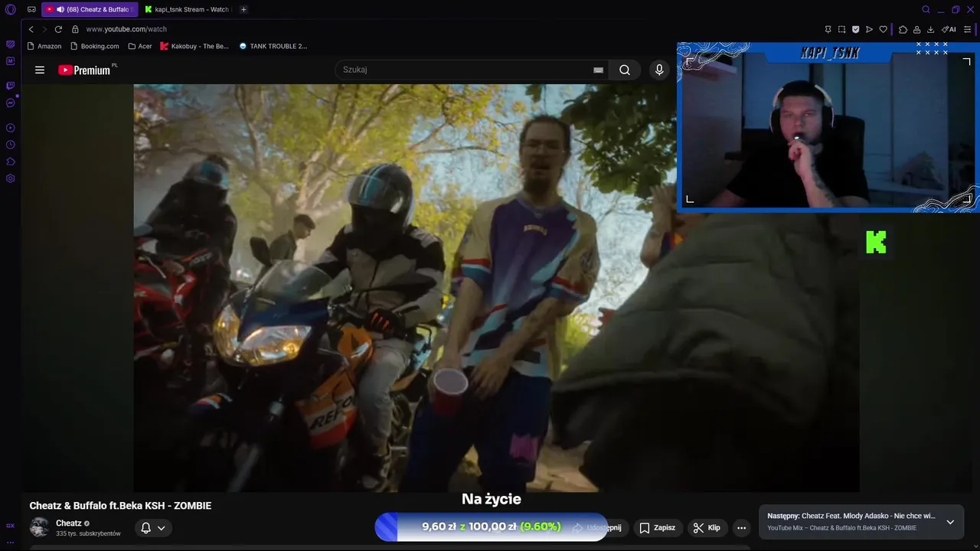This screenshot has height=551, width=980.
Task: Click the 9,60 zł donation goal bar
Action: 491,527
